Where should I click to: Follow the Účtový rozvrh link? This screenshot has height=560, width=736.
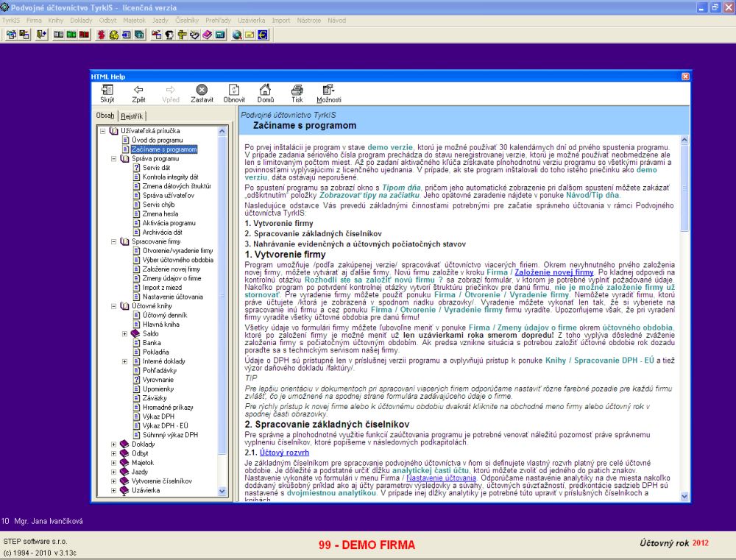coord(284,453)
